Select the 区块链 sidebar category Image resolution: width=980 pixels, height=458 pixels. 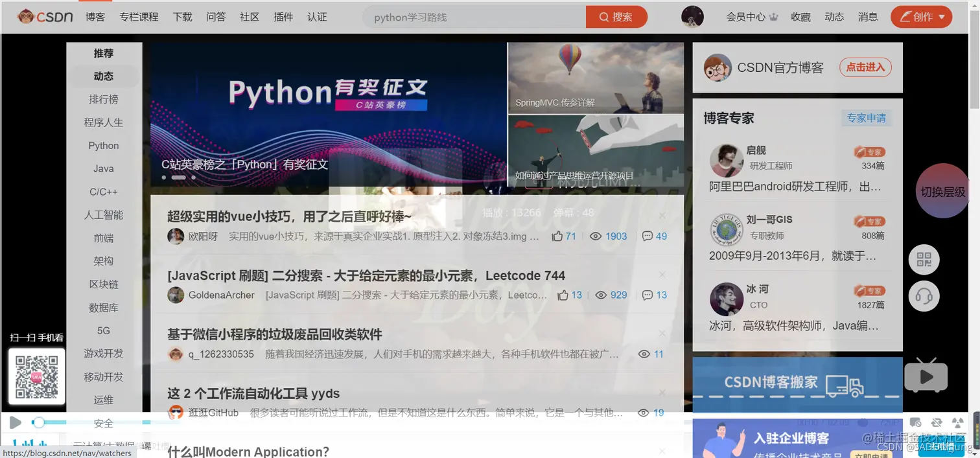point(104,284)
